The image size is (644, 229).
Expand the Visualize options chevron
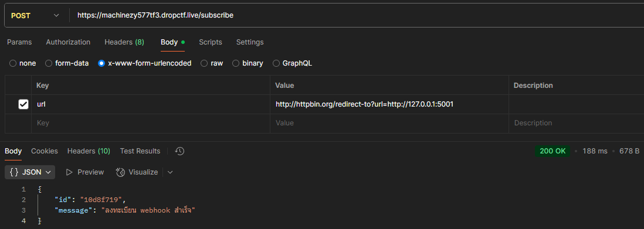170,172
